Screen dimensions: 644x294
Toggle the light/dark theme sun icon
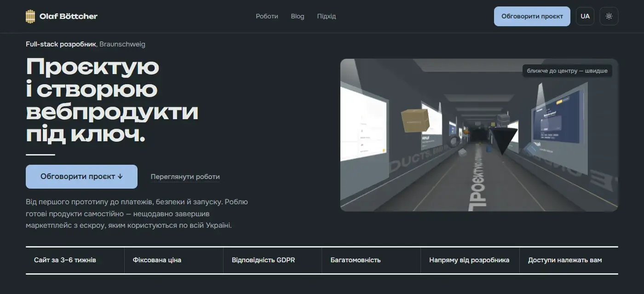tap(609, 16)
